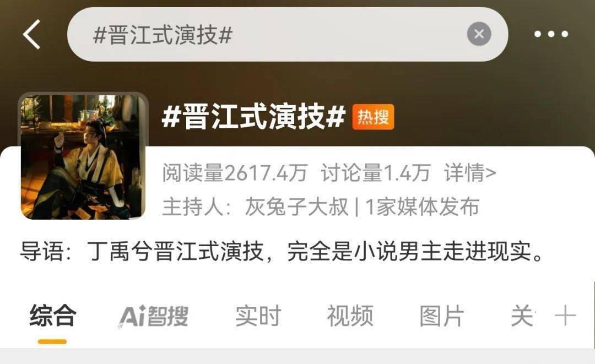This screenshot has width=595, height=364.
Task: View 讨论量1.4万 discussion count
Action: (376, 173)
